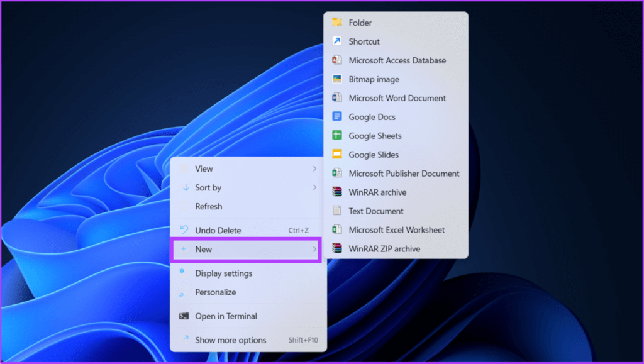Viewport: 644px width, 364px height.
Task: Click the Show more options icon
Action: [x=186, y=338]
